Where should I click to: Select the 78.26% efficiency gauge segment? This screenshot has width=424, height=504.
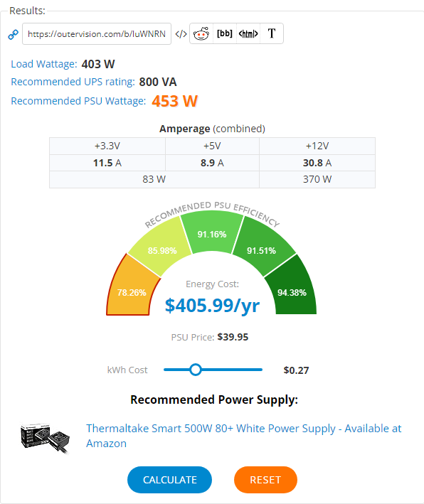(x=132, y=289)
